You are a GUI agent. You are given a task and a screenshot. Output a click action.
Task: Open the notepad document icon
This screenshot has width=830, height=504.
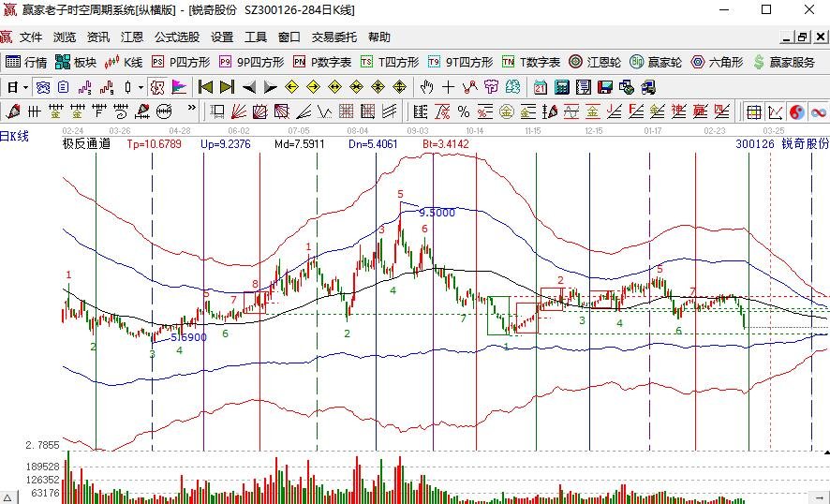[584, 87]
